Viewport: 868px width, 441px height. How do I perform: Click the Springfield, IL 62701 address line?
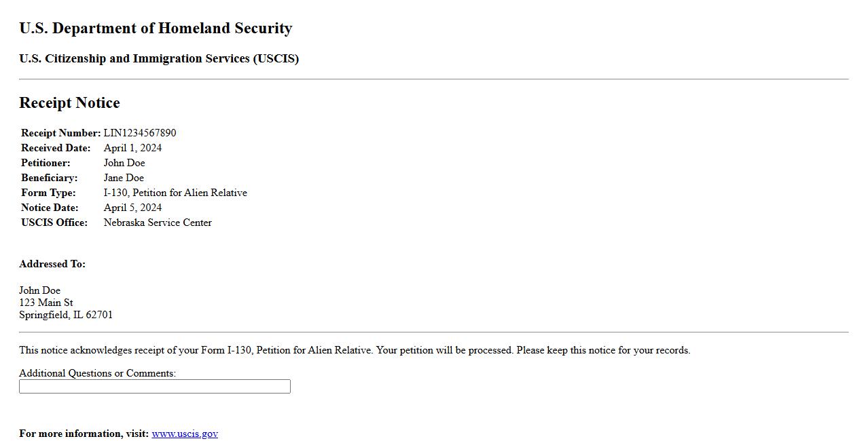point(66,315)
